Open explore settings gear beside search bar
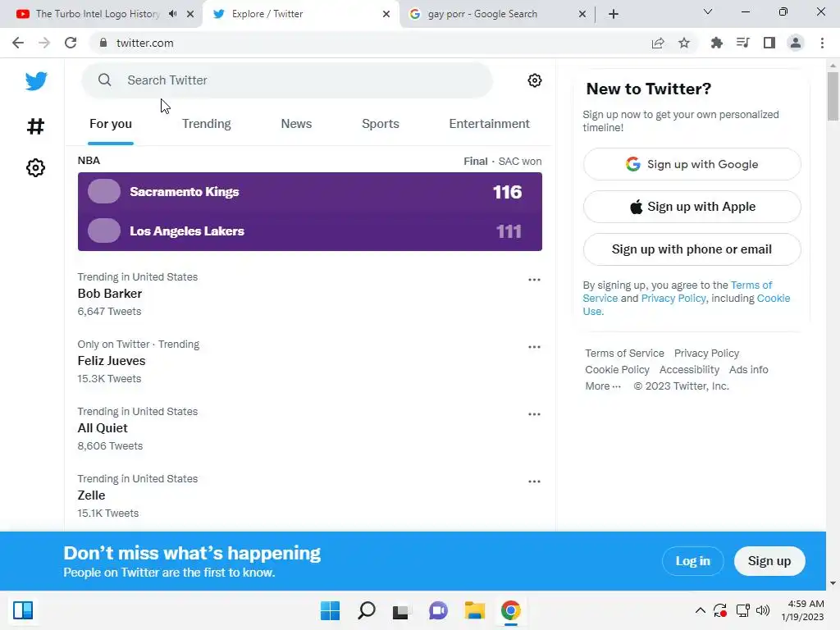This screenshot has width=840, height=630. 534,80
